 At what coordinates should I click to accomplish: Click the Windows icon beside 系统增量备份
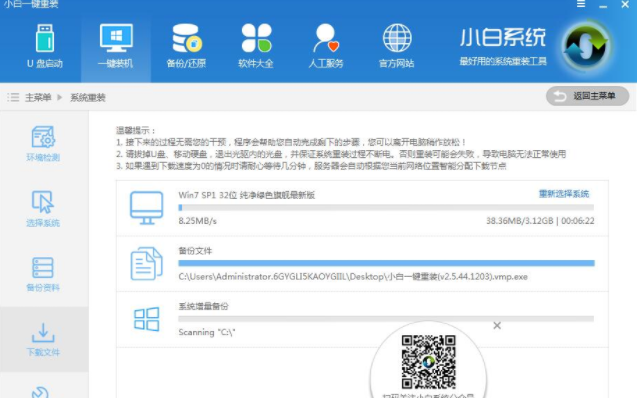(x=147, y=319)
